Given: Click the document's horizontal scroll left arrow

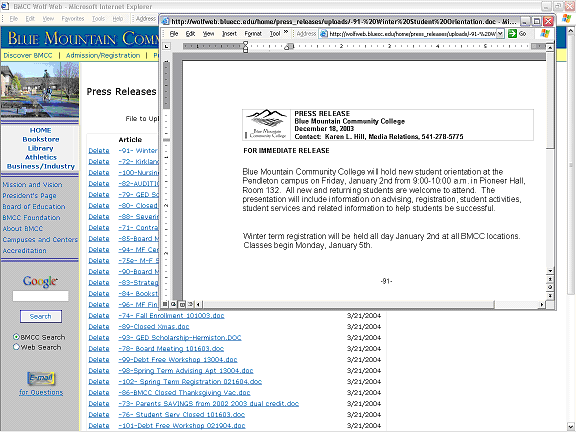Looking at the screenshot, I should pyautogui.click(x=198, y=304).
